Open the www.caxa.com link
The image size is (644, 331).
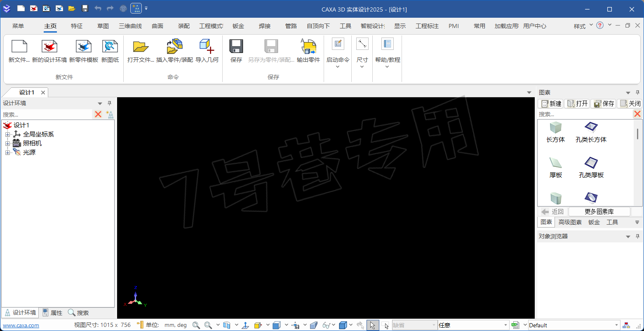21,325
